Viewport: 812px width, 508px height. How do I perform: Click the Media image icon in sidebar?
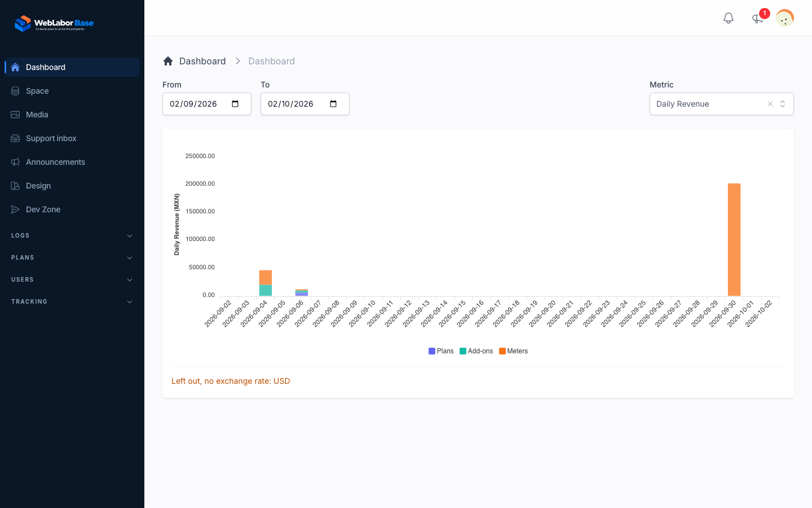[x=15, y=115]
